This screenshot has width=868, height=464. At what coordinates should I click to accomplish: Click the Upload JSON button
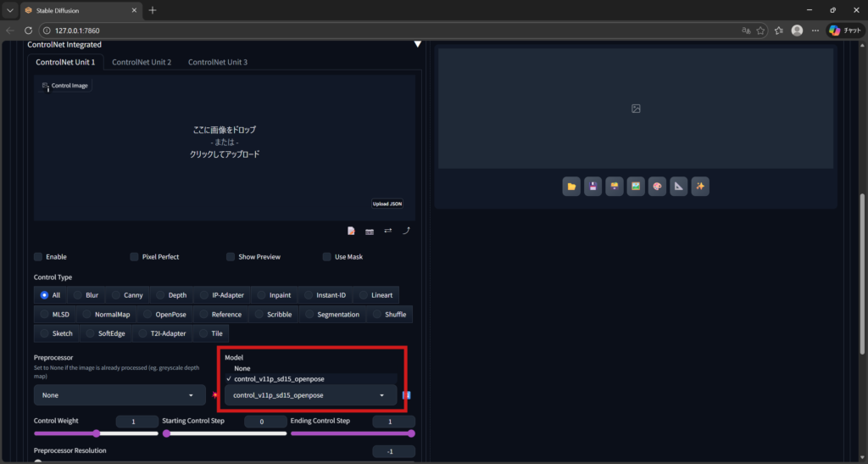tap(387, 204)
